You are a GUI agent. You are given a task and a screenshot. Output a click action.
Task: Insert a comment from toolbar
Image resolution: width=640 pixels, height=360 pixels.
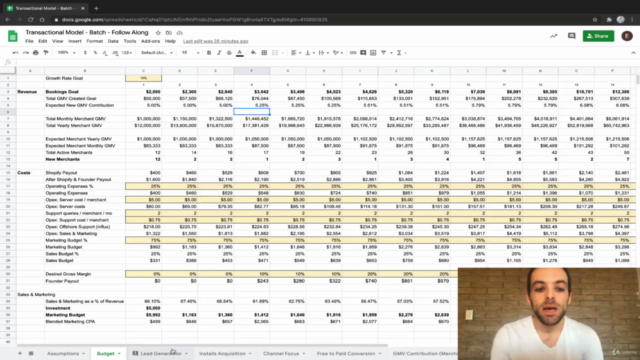pyautogui.click(x=363, y=53)
